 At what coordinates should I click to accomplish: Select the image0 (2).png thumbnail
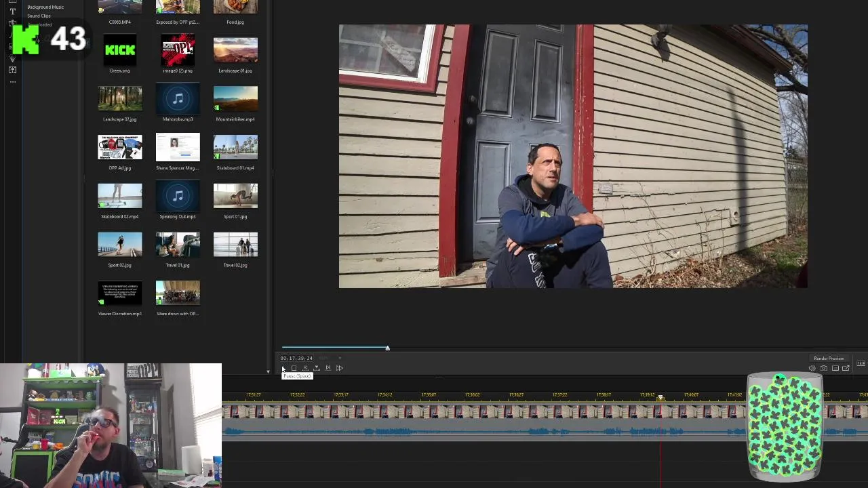tap(178, 50)
